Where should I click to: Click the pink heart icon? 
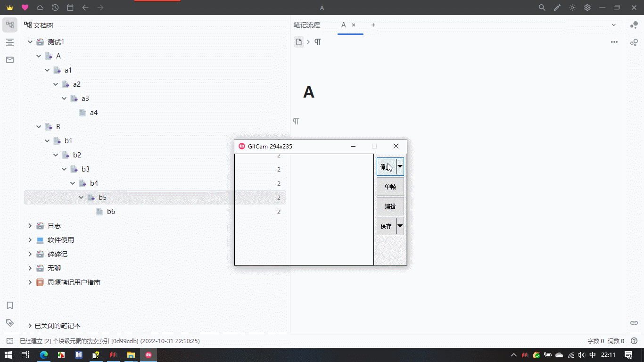tap(25, 8)
